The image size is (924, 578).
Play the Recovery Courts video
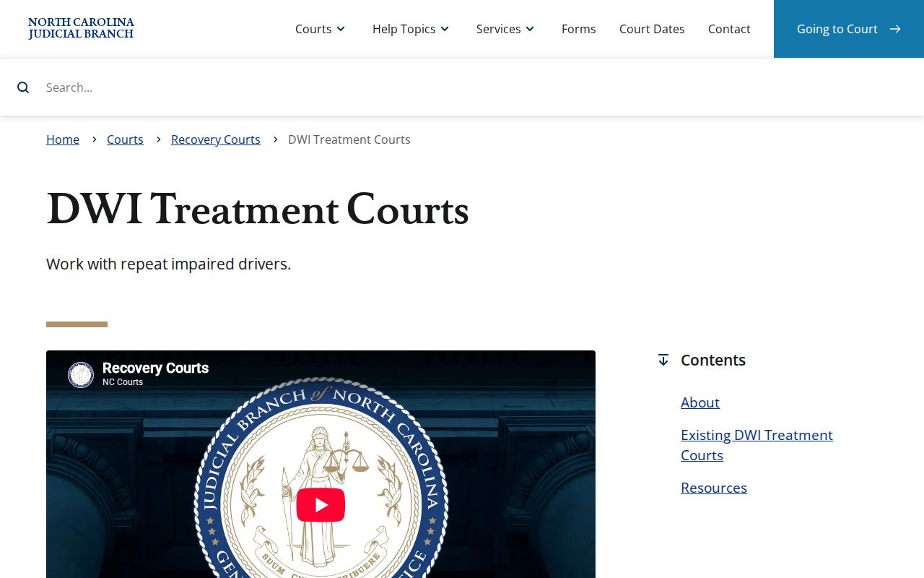pyautogui.click(x=321, y=505)
